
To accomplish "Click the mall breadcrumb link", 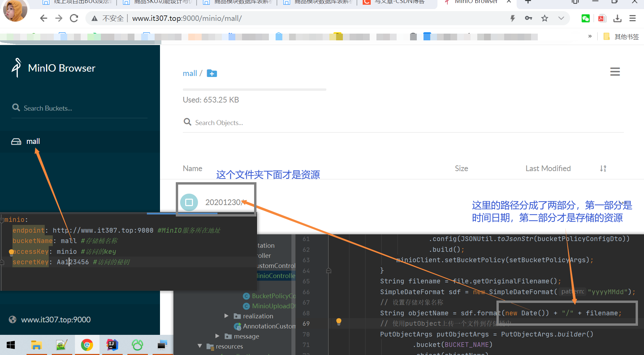I will point(190,73).
